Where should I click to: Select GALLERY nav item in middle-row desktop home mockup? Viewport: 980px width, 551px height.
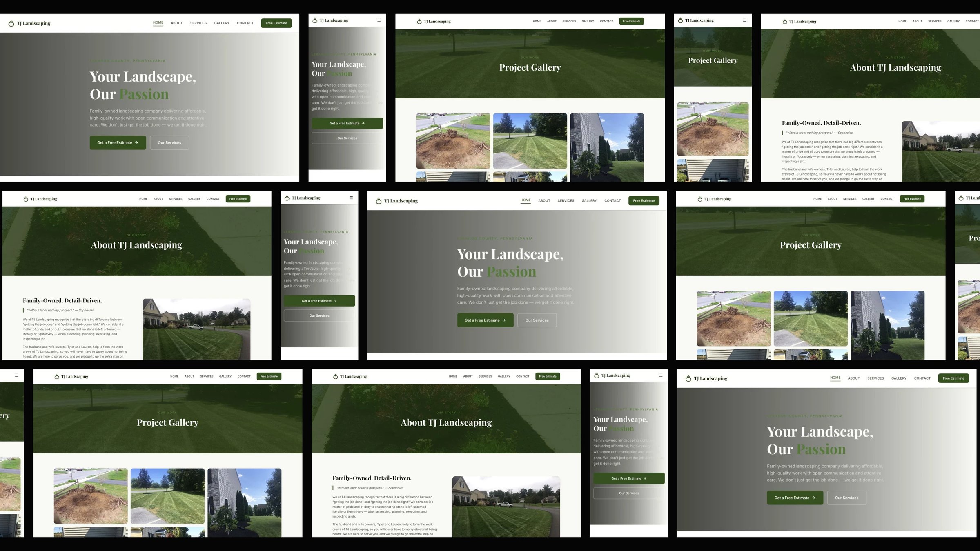pos(589,201)
